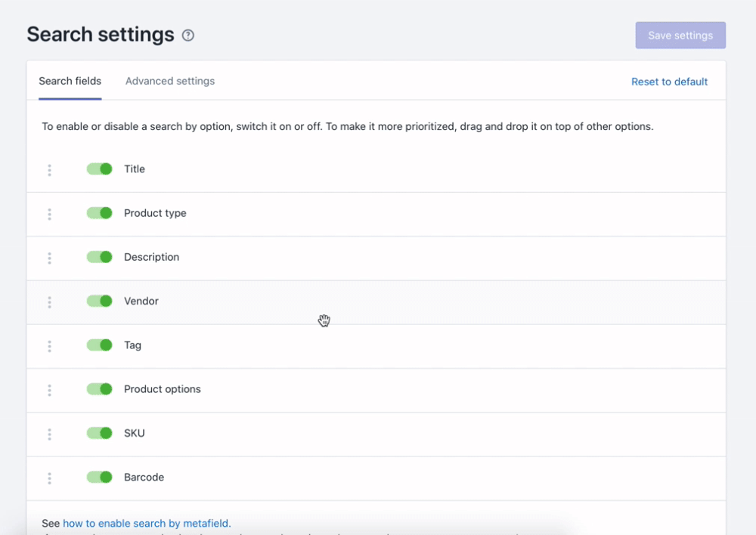Click the drag handle for Barcode row
This screenshot has width=756, height=535.
coord(50,478)
